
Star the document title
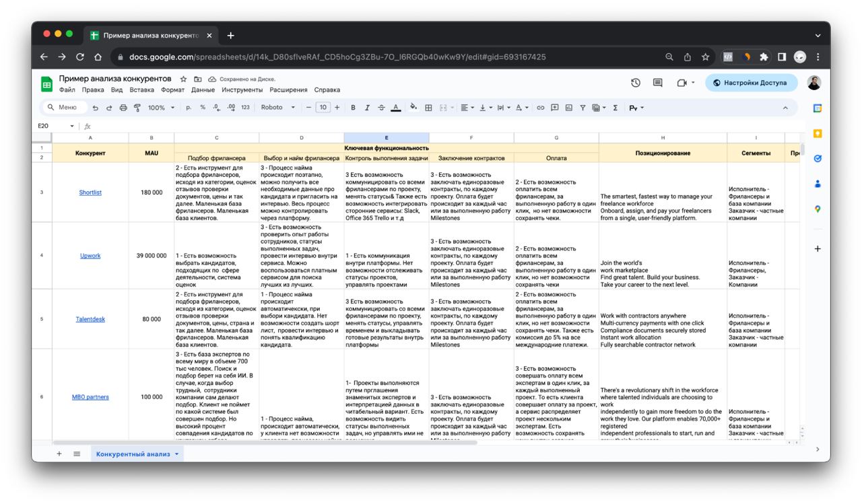[x=183, y=79]
